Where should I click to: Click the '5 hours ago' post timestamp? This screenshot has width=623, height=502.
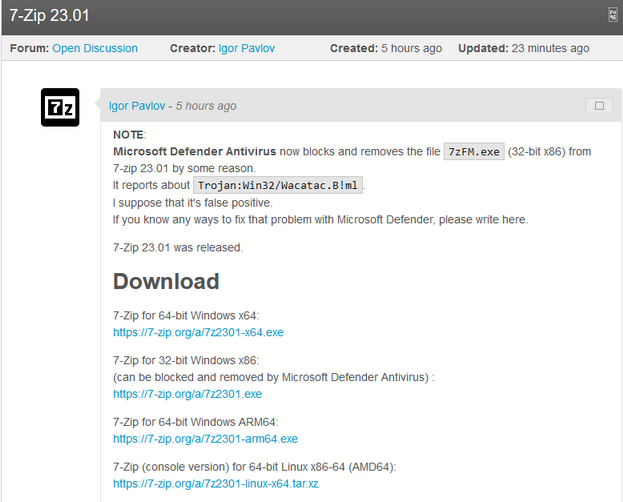[x=206, y=106]
